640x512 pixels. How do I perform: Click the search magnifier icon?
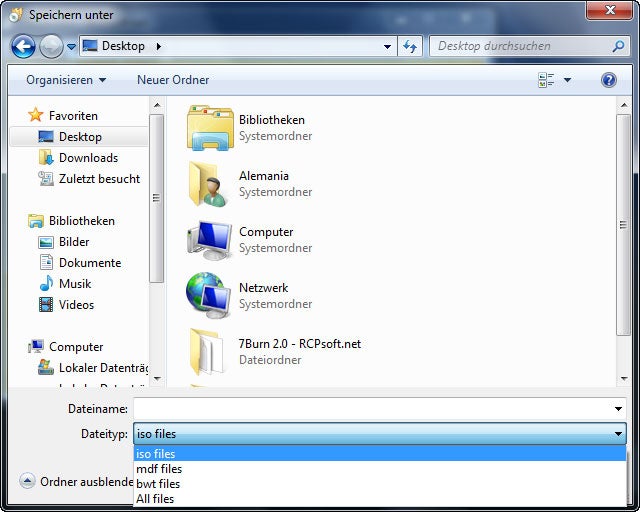[x=618, y=46]
